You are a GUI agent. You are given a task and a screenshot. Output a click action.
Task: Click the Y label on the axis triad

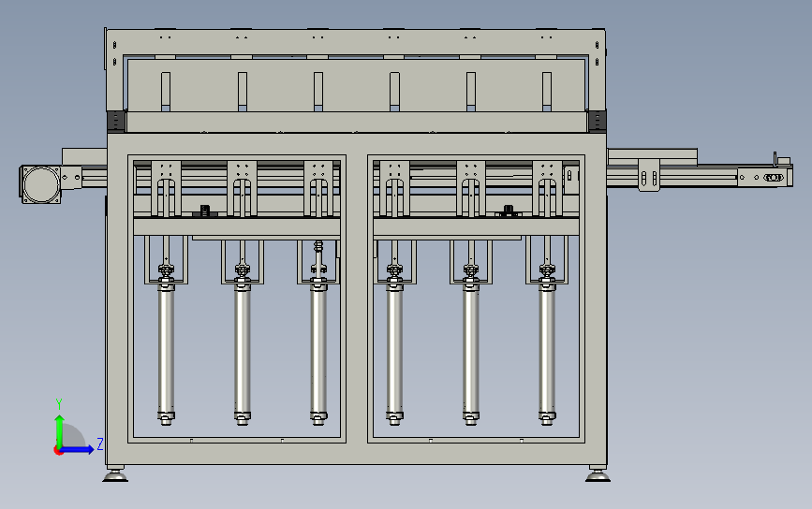(x=58, y=404)
